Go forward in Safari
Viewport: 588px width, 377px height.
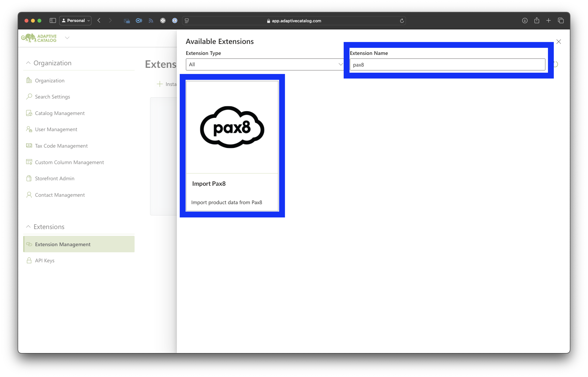pos(110,20)
